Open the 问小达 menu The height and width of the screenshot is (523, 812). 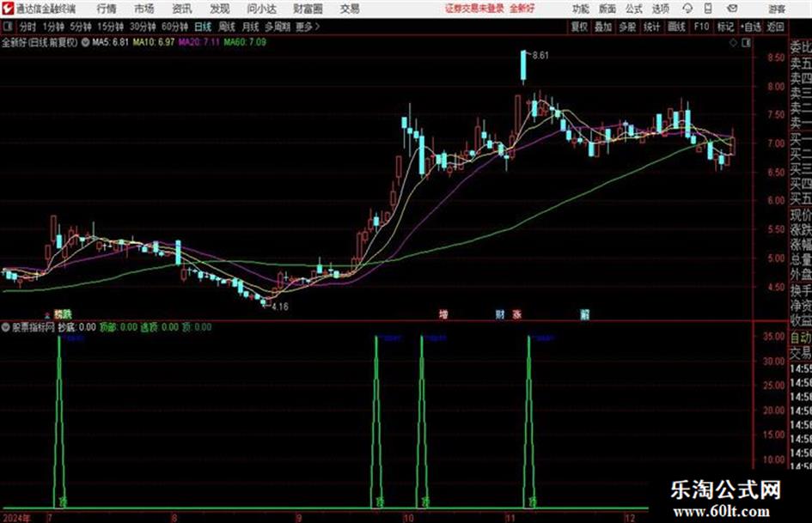point(261,9)
